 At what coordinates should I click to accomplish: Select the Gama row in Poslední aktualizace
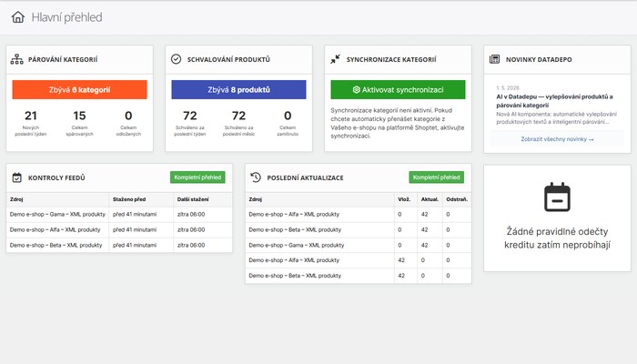tap(359, 245)
